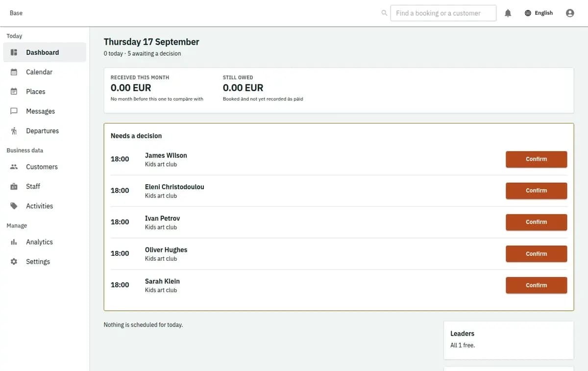Confirm James Wilson's booking
588x371 pixels.
[x=536, y=159]
